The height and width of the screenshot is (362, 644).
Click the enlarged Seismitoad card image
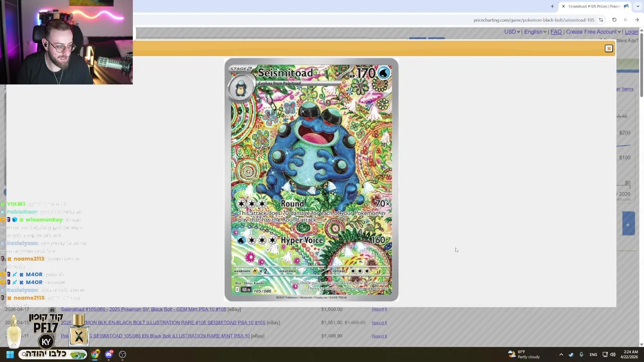tap(311, 180)
